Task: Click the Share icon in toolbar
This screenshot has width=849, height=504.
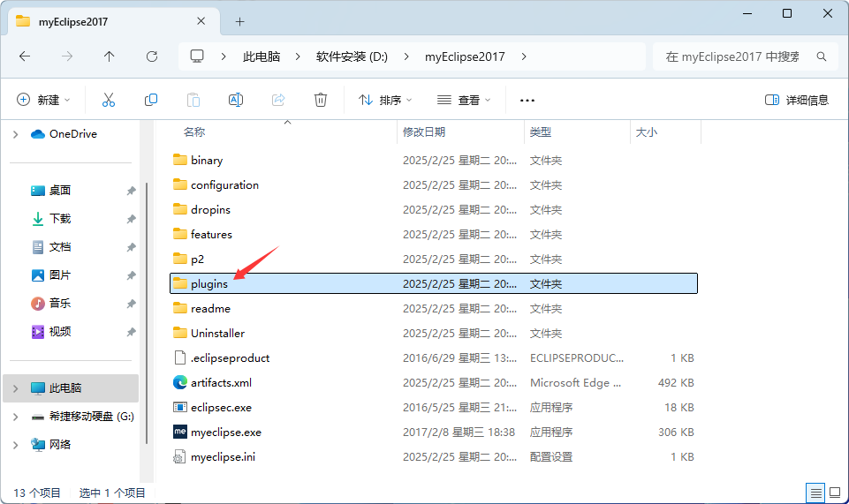Action: click(x=278, y=100)
